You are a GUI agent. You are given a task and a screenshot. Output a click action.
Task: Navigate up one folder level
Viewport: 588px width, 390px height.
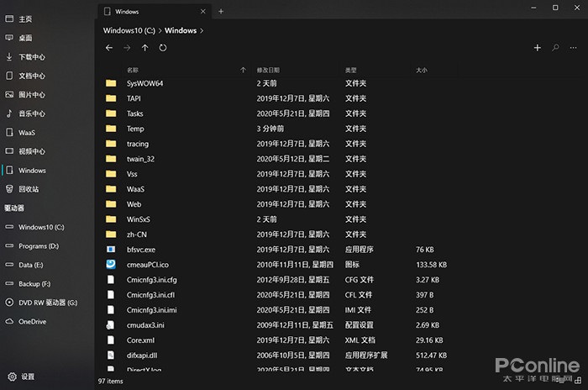[145, 48]
